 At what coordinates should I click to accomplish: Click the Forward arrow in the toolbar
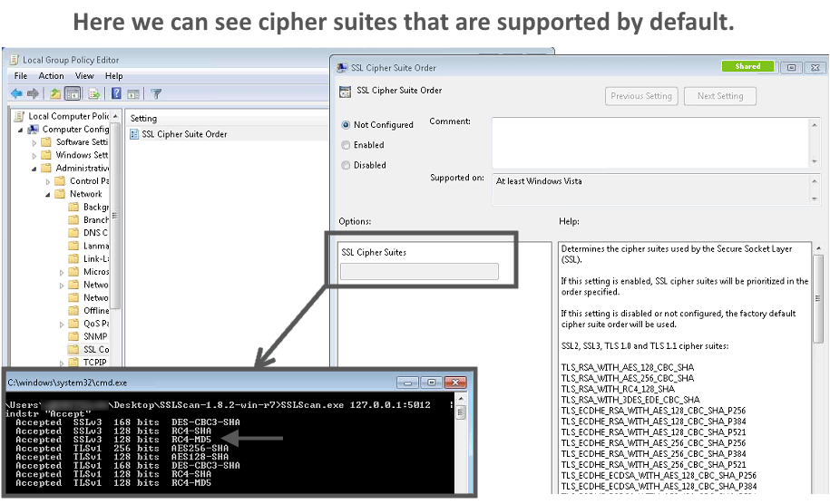point(34,93)
